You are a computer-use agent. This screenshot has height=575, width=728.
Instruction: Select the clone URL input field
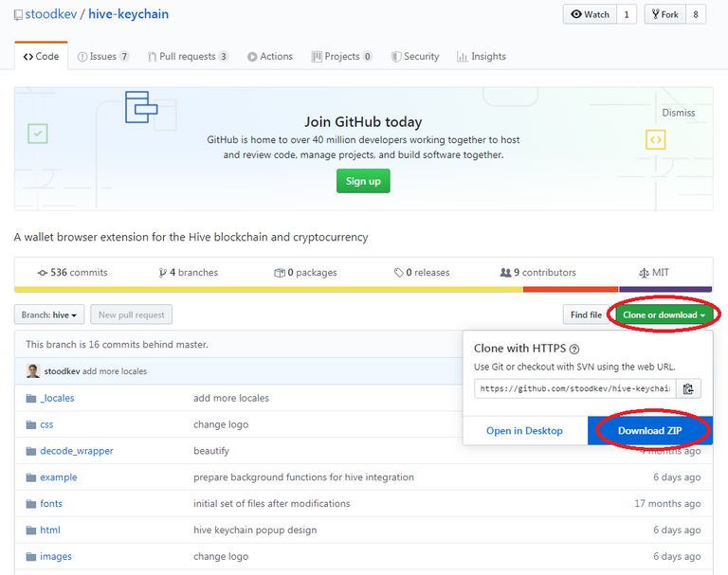pyautogui.click(x=574, y=388)
